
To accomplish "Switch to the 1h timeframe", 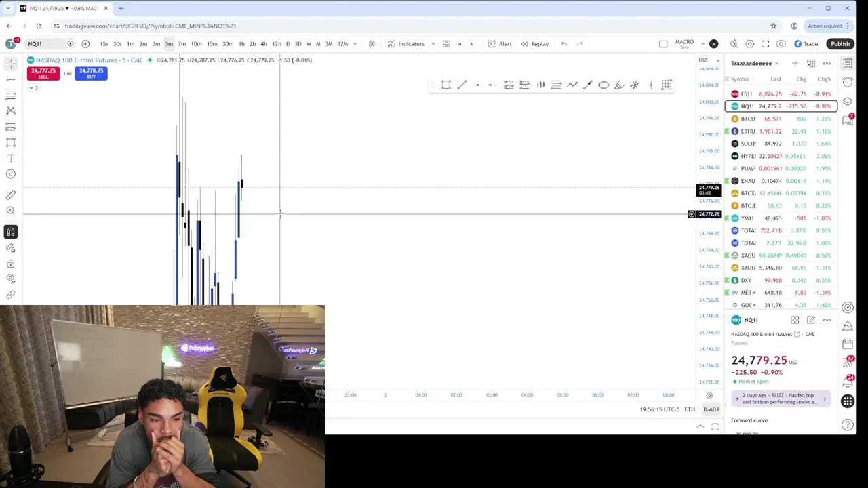I will [x=241, y=44].
